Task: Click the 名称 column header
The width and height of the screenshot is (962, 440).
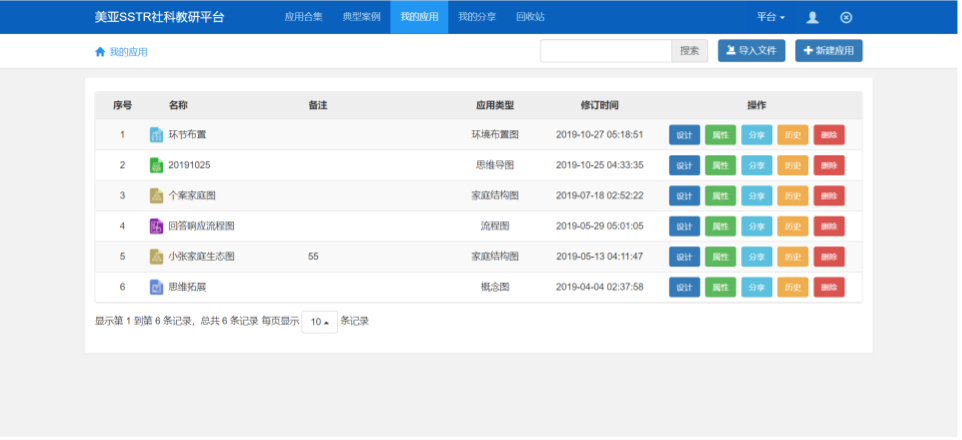Action: pos(178,105)
